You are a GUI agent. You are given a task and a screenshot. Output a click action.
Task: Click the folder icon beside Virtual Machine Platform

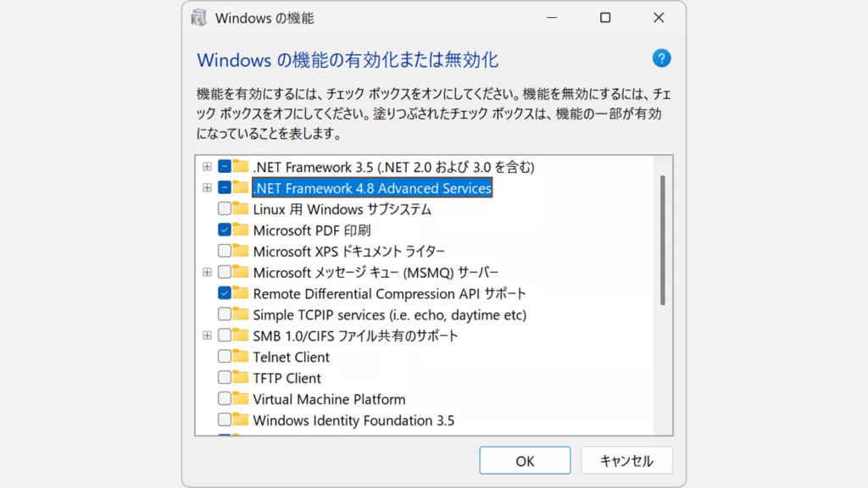(x=241, y=399)
